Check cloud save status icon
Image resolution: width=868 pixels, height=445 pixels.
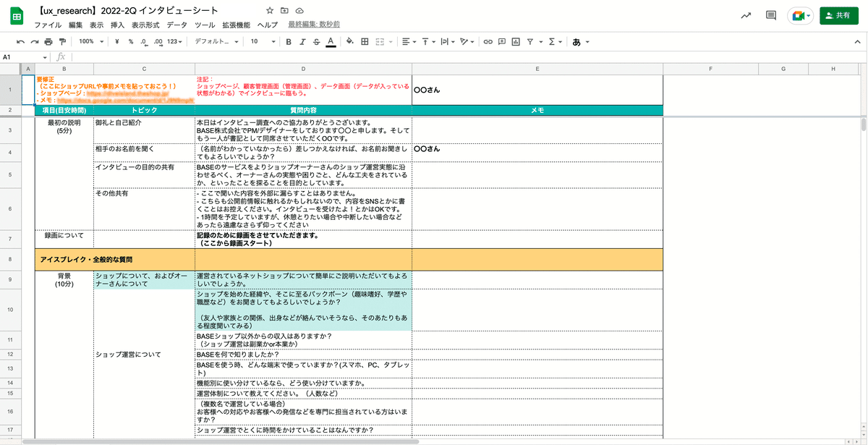[299, 11]
